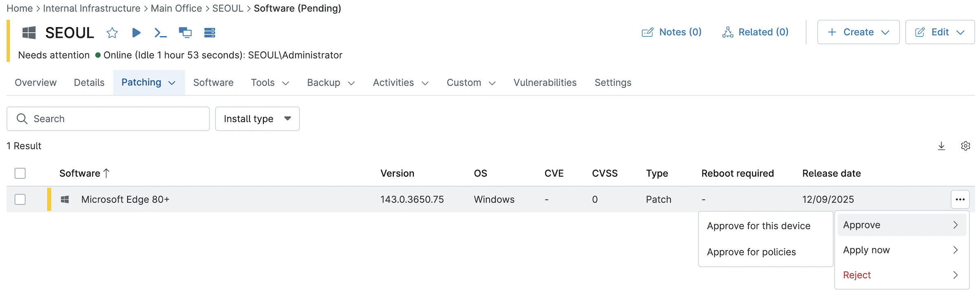Sort by Type column header
Image resolution: width=980 pixels, height=301 pixels.
(x=657, y=173)
